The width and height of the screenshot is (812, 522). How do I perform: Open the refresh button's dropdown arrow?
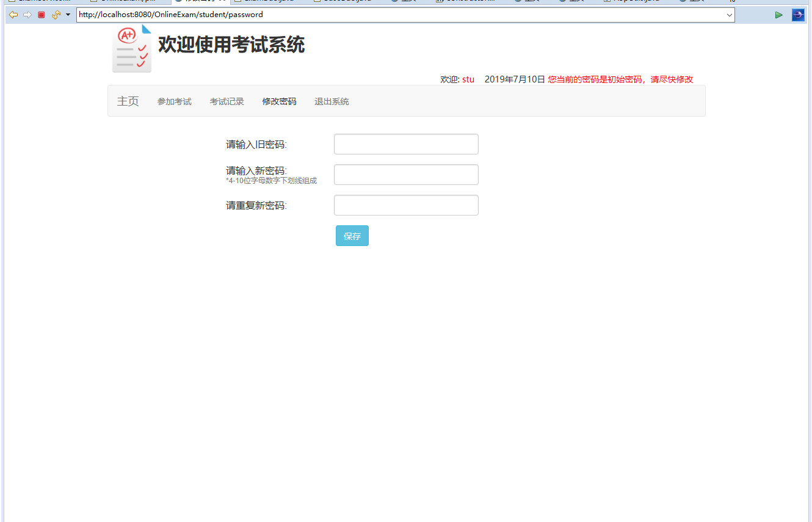click(67, 14)
